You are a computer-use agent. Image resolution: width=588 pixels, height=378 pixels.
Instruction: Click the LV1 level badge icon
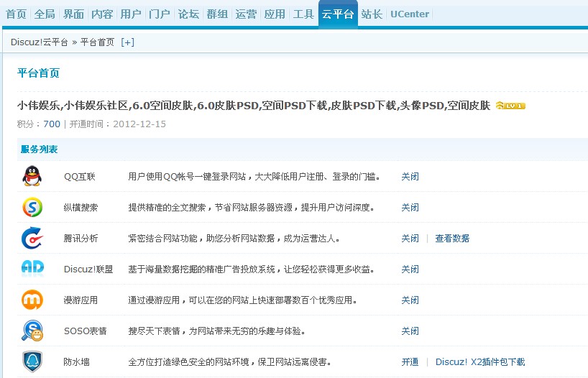pyautogui.click(x=510, y=106)
